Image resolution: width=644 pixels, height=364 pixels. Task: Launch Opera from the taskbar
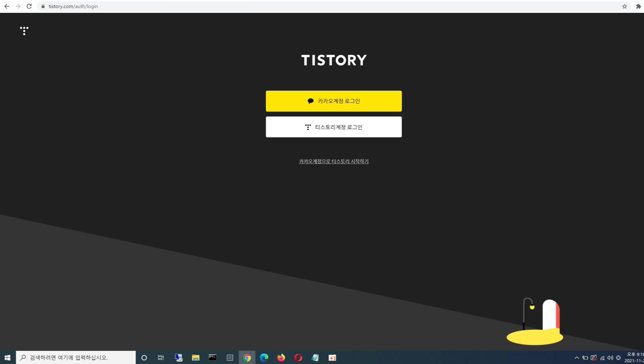298,357
